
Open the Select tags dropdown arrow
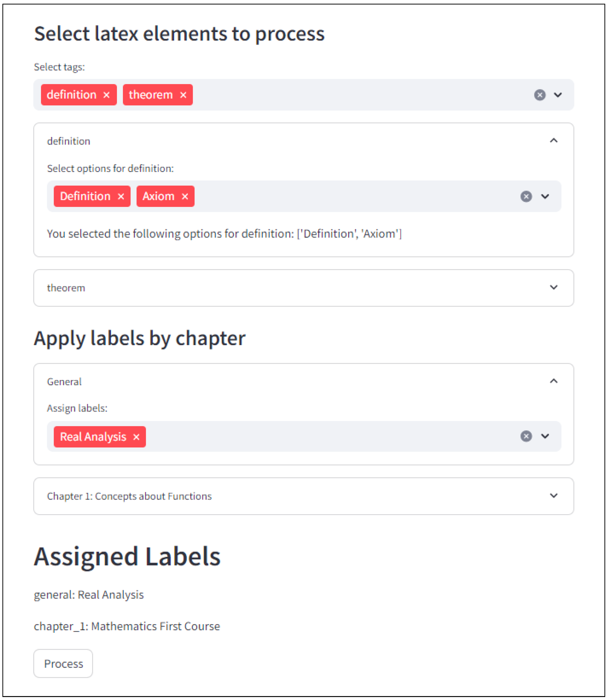point(558,95)
